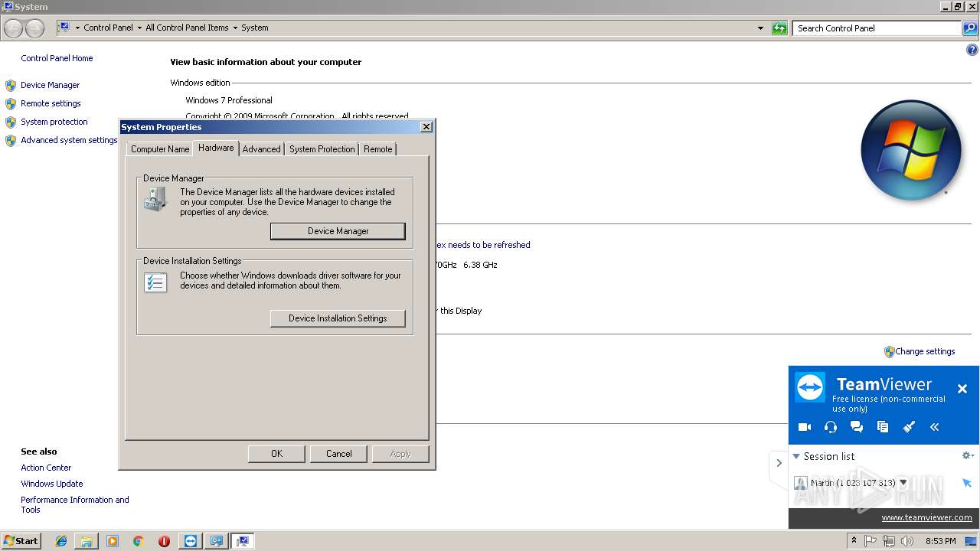Screen dimensions: 980x551
Task: Open help question mark icon
Action: 972,50
